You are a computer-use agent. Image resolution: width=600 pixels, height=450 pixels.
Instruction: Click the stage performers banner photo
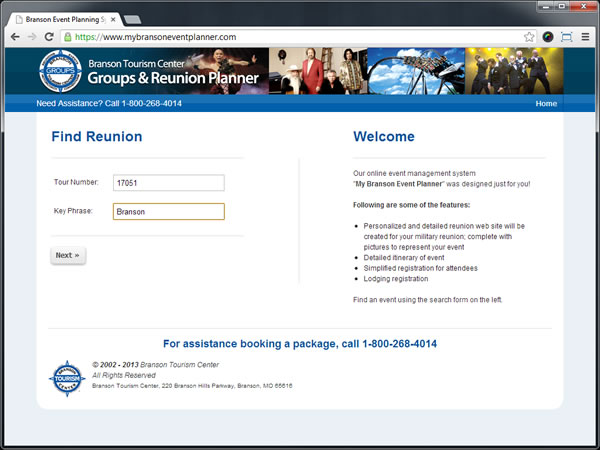click(514, 71)
